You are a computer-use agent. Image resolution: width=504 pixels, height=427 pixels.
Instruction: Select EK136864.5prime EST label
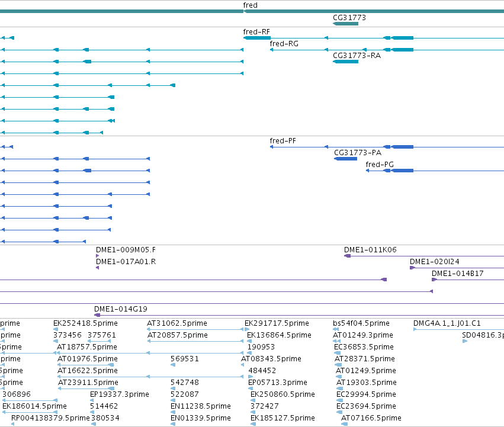click(279, 335)
